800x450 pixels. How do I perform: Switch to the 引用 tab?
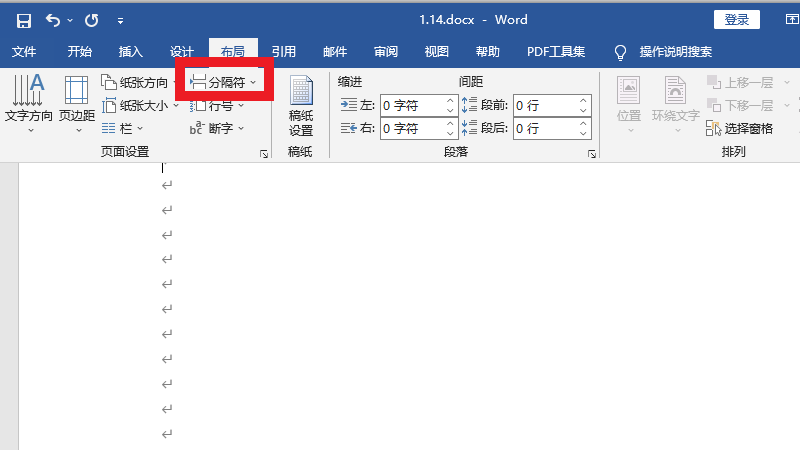[284, 52]
